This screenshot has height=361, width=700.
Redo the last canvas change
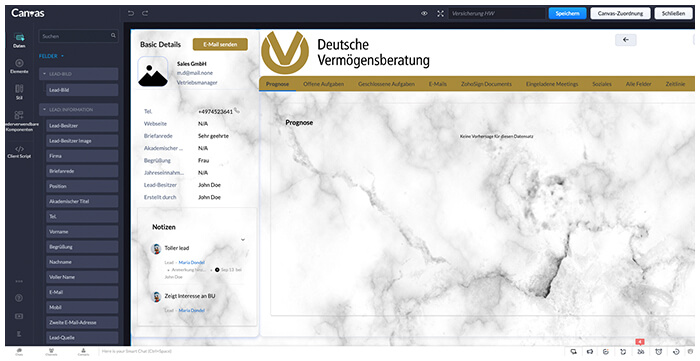[x=145, y=13]
